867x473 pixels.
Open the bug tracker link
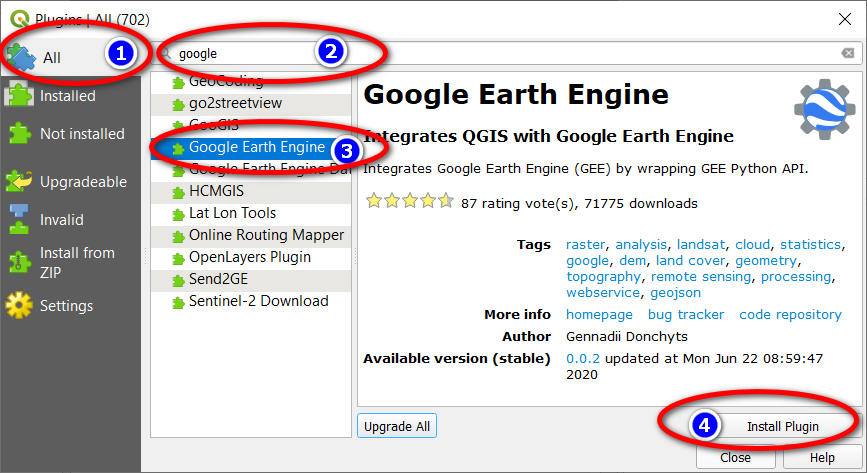tap(686, 315)
